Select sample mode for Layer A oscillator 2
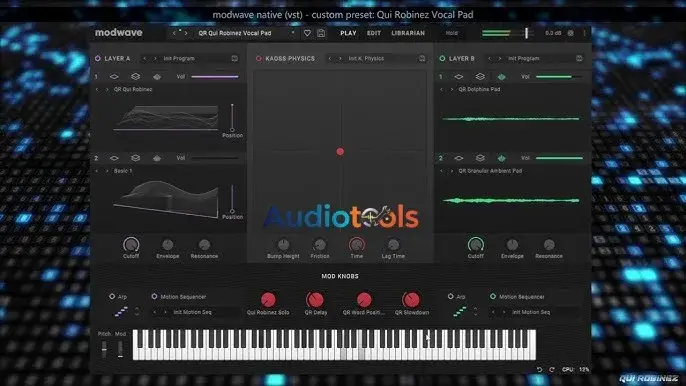The image size is (686, 386). click(x=157, y=158)
